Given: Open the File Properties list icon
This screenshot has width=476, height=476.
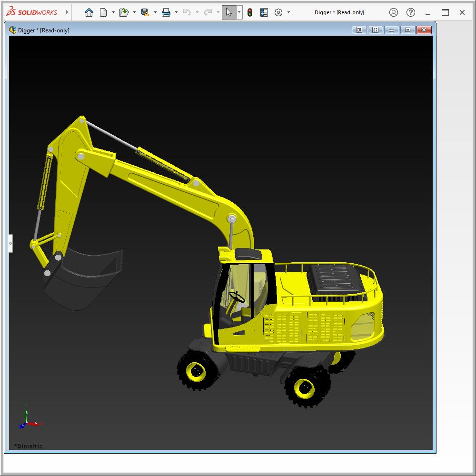Looking at the screenshot, I should point(264,12).
